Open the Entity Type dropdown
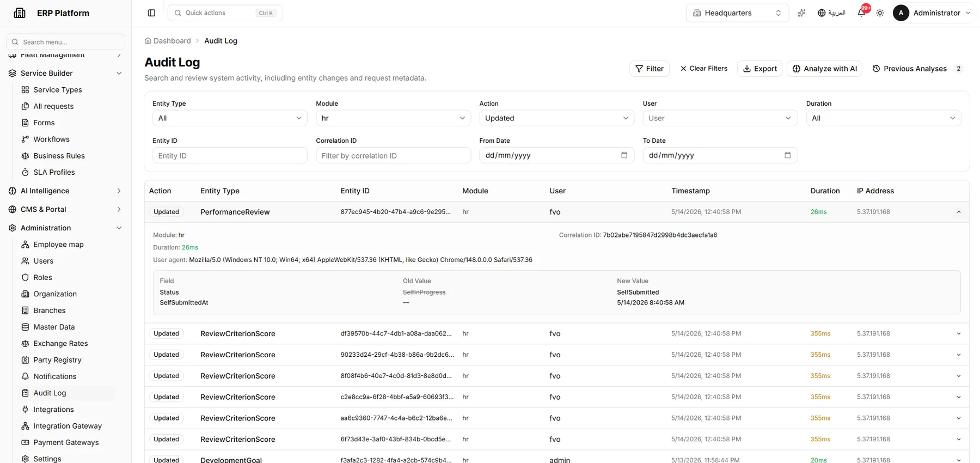 [230, 118]
